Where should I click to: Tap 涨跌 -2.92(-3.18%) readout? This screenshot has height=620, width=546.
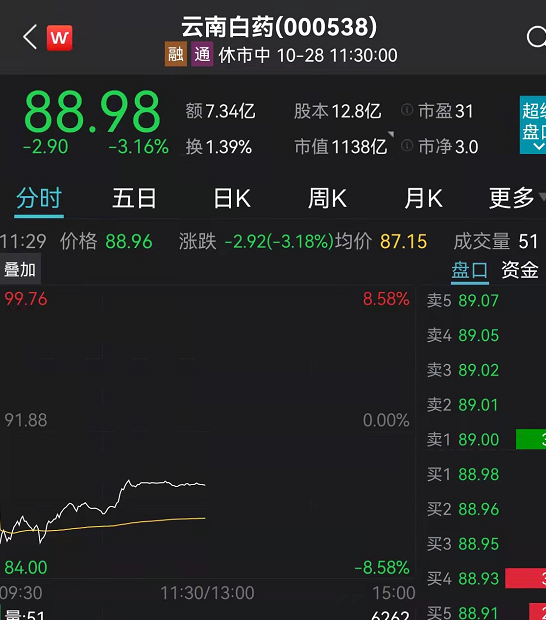[256, 241]
